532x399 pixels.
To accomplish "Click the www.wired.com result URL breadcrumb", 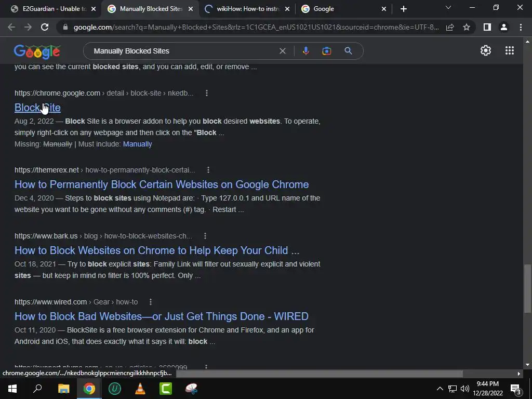I will [76, 302].
